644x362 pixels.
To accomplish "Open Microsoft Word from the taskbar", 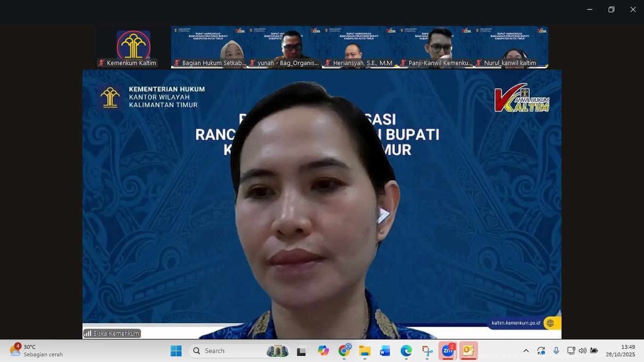I will tap(385, 351).
